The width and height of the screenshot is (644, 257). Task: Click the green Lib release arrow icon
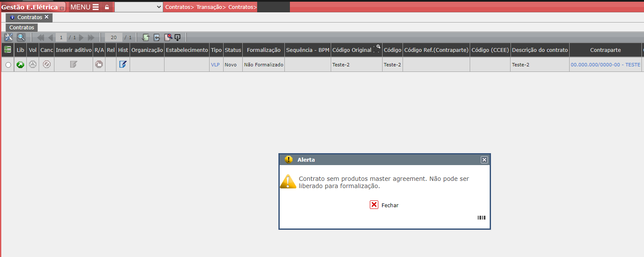(20, 65)
